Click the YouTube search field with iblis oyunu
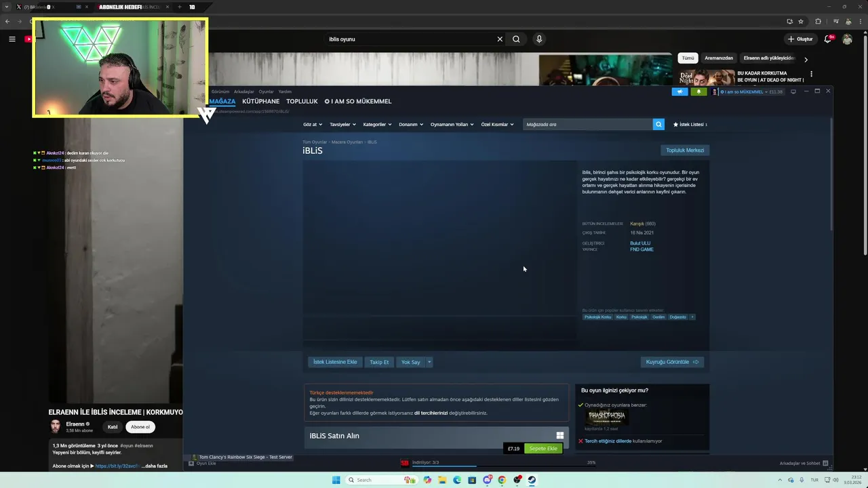The width and height of the screenshot is (868, 488). (x=410, y=39)
